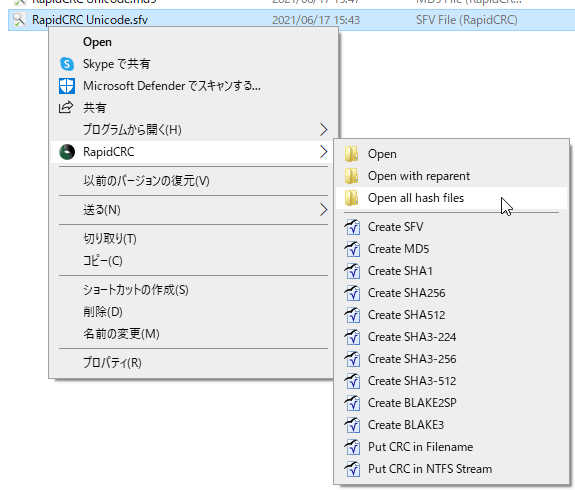The image size is (575, 490).
Task: Click the folder icon beside Open all hash files
Action: tap(352, 198)
